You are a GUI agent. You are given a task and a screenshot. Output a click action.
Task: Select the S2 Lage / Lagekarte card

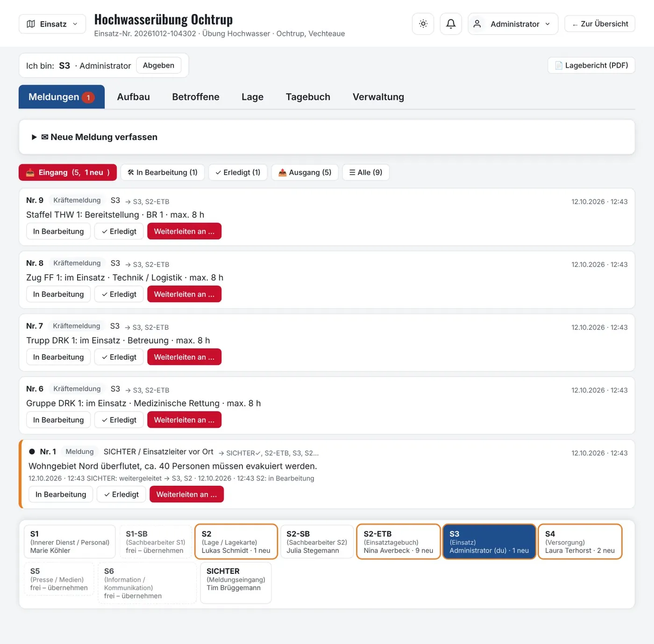coord(236,542)
